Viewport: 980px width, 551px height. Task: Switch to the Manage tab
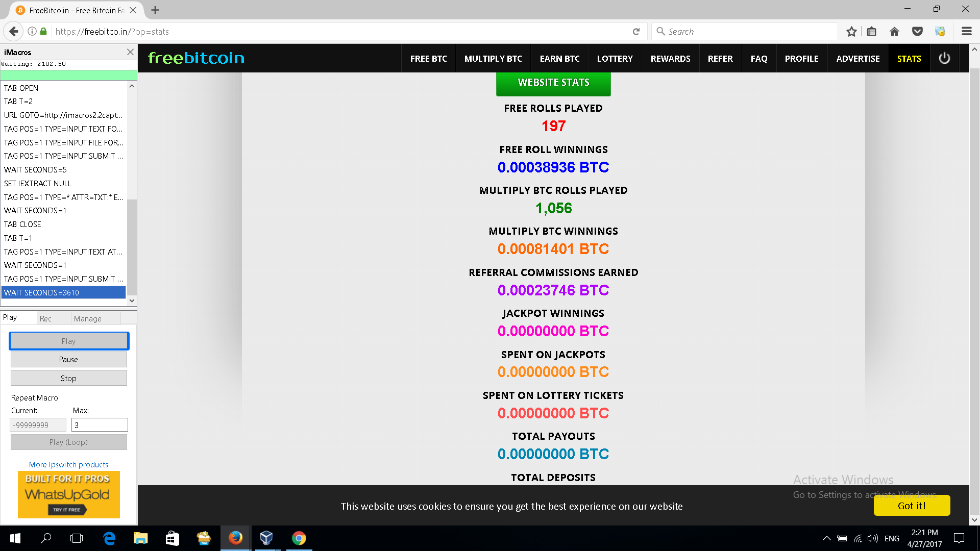coord(88,318)
